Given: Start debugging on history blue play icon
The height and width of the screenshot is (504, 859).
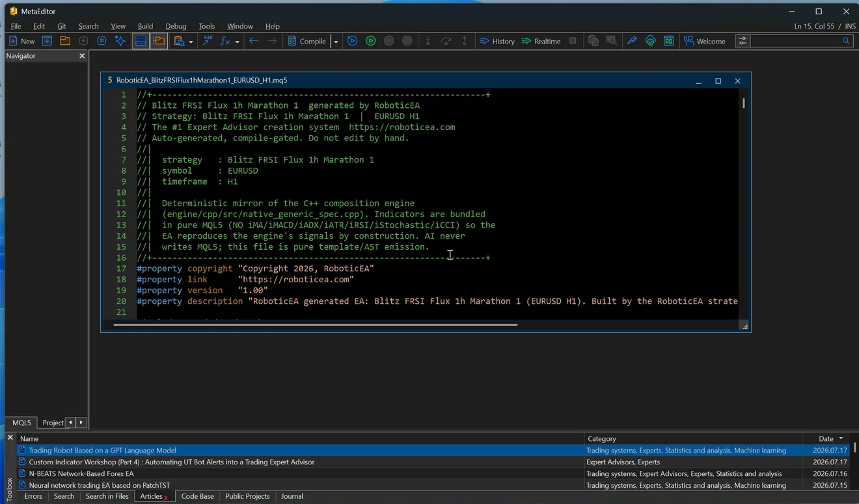Looking at the screenshot, I should 352,41.
